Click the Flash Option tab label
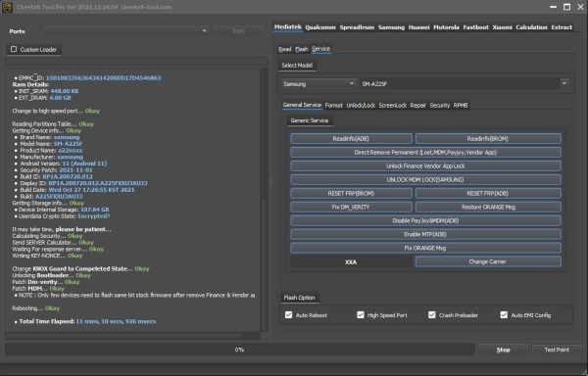 pyautogui.click(x=299, y=298)
